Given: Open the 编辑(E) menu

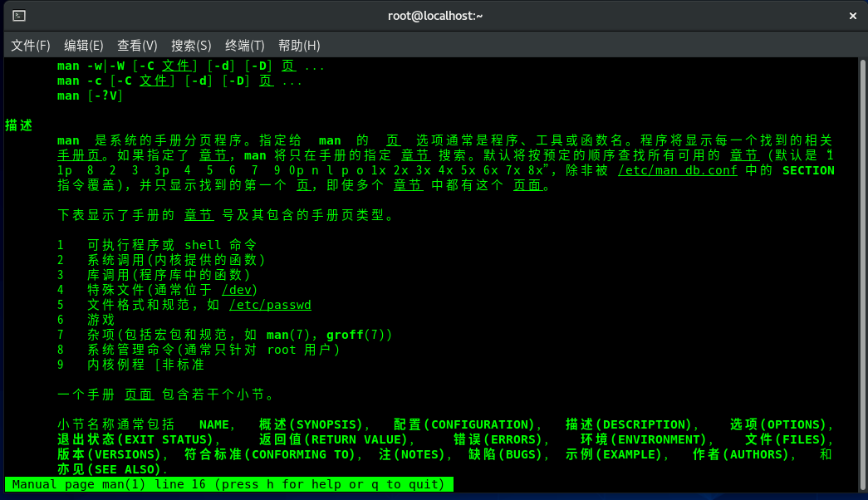Looking at the screenshot, I should tap(84, 45).
